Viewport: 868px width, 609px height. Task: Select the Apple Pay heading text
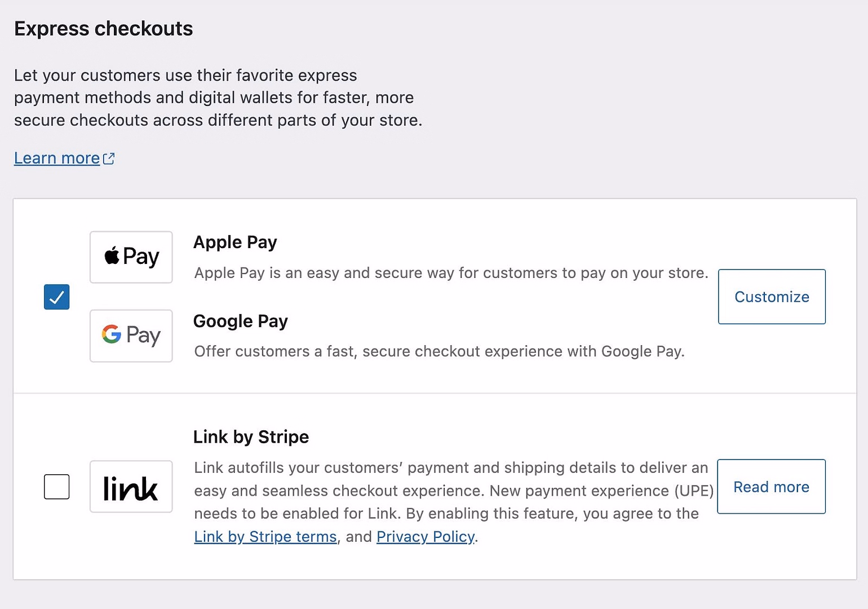[x=235, y=241]
